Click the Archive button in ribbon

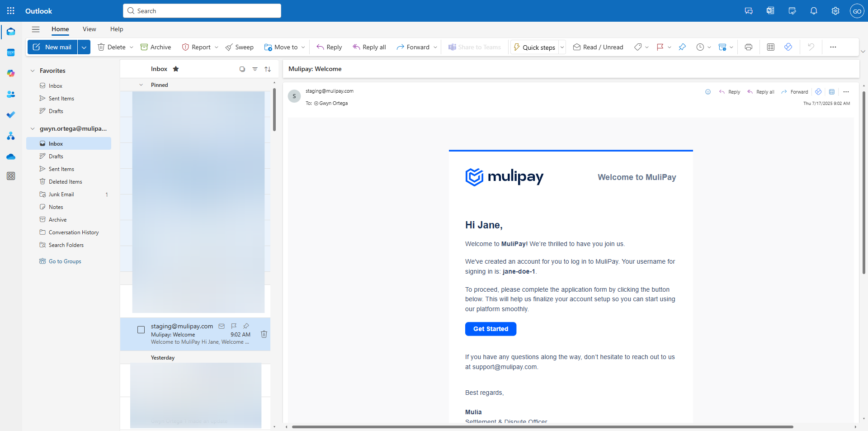pos(156,47)
